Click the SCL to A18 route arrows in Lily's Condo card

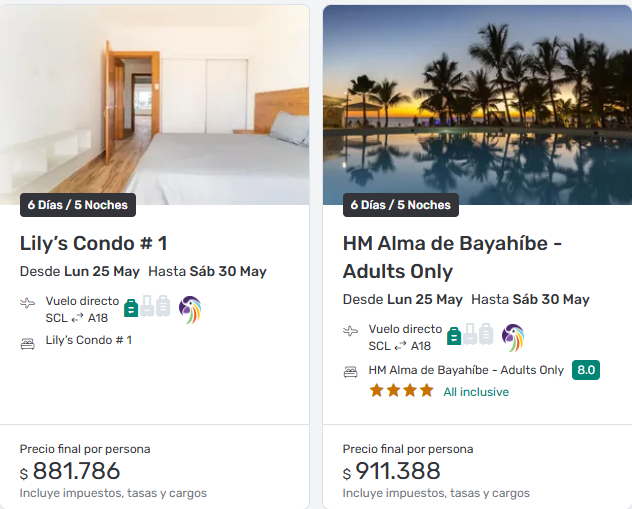pos(77,318)
